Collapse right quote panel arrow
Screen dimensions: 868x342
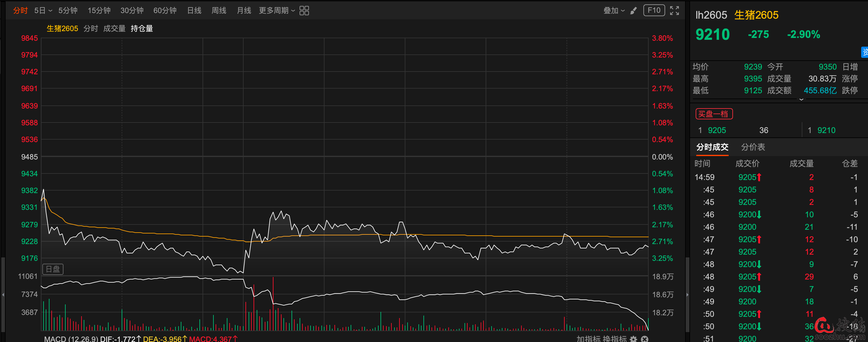tap(687, 294)
